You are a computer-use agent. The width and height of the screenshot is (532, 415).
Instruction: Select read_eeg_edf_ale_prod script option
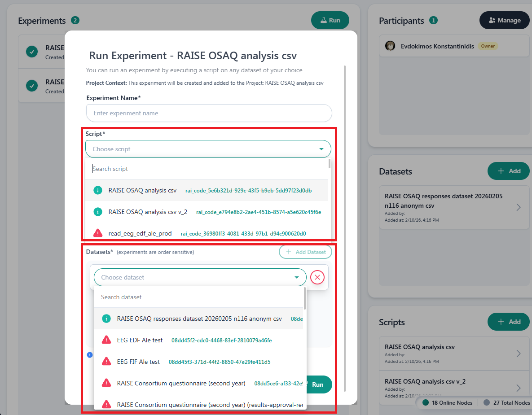[140, 233]
